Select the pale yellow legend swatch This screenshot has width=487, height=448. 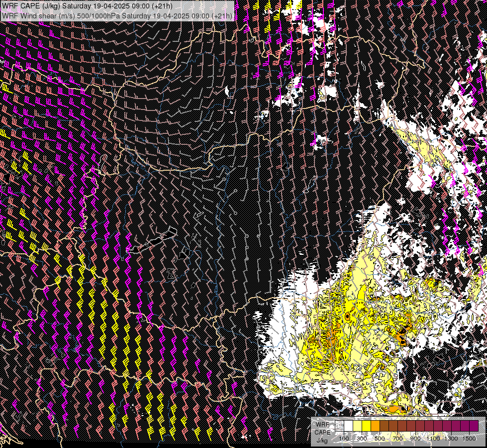pyautogui.click(x=358, y=426)
